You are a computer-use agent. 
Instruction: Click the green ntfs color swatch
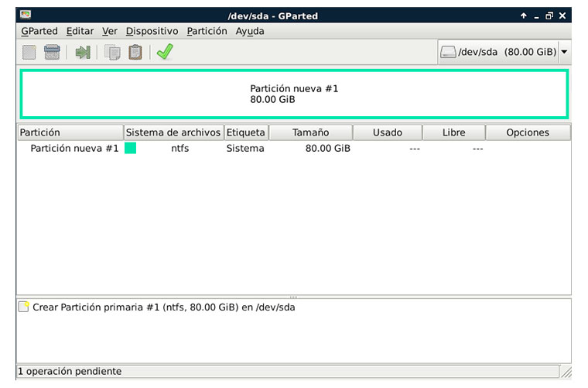click(x=130, y=148)
